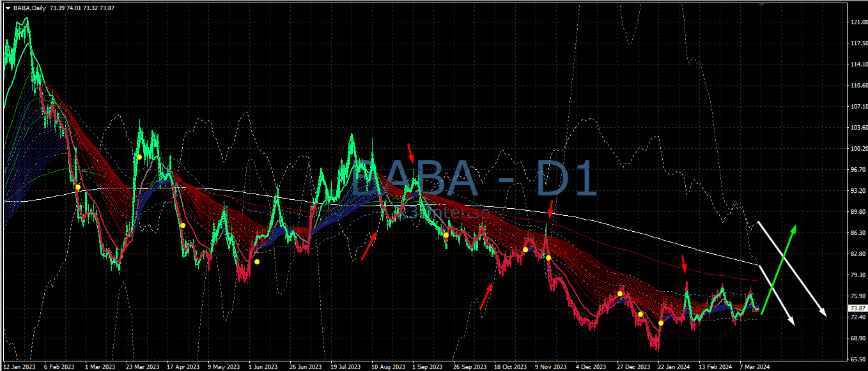Click the 107.10 price axis label
Image resolution: width=868 pixels, height=371 pixels.
coord(858,107)
